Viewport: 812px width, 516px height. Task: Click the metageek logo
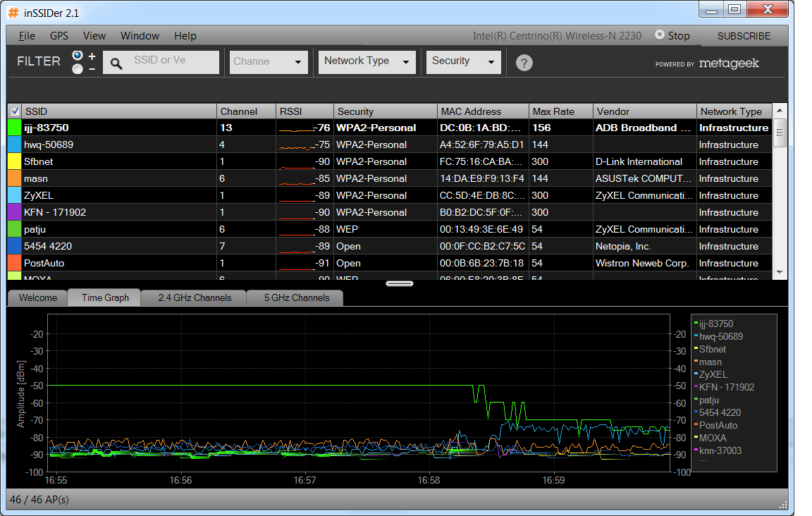tap(729, 63)
